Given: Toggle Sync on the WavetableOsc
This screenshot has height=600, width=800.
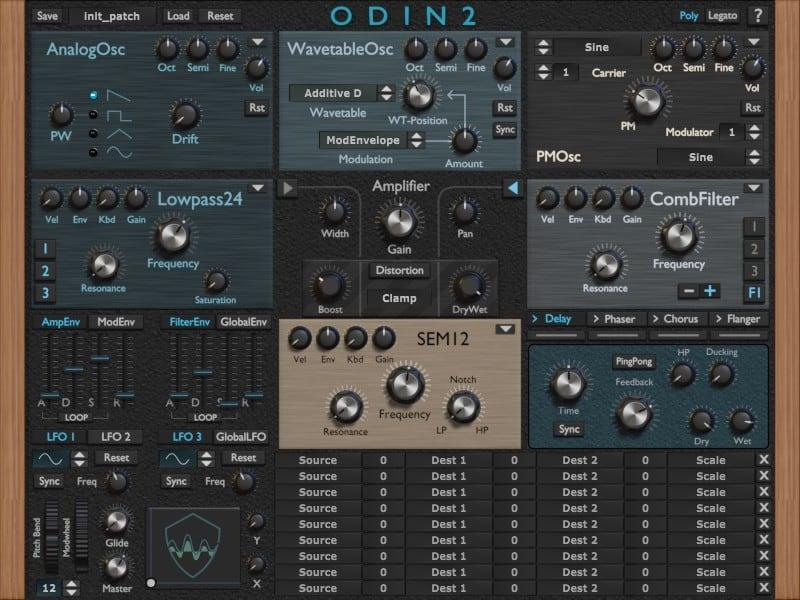Looking at the screenshot, I should [505, 130].
